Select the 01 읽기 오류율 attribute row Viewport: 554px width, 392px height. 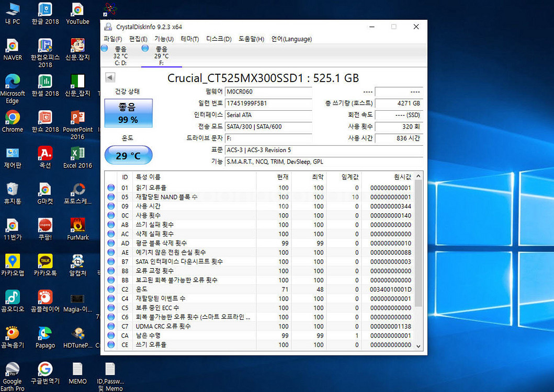pyautogui.click(x=259, y=188)
